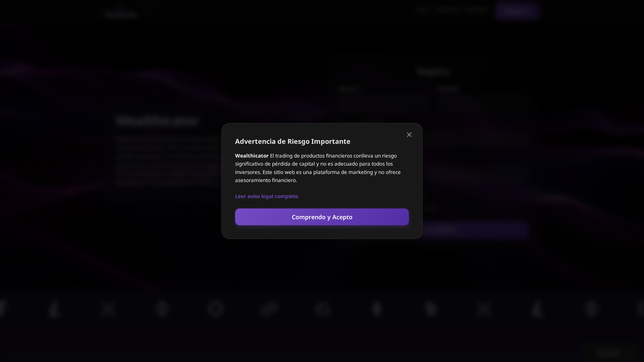Click the Comprendo y Acepto button
Image resolution: width=644 pixels, height=362 pixels.
322,217
